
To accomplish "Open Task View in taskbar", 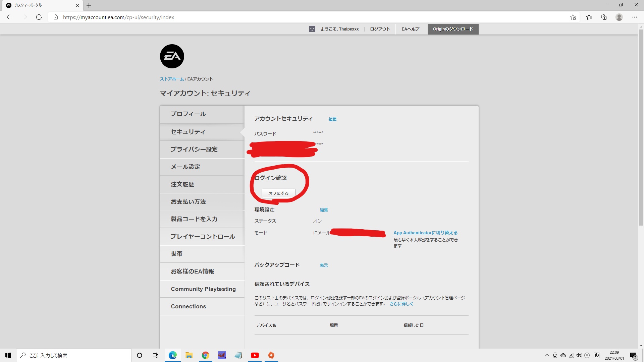I will coord(156,355).
